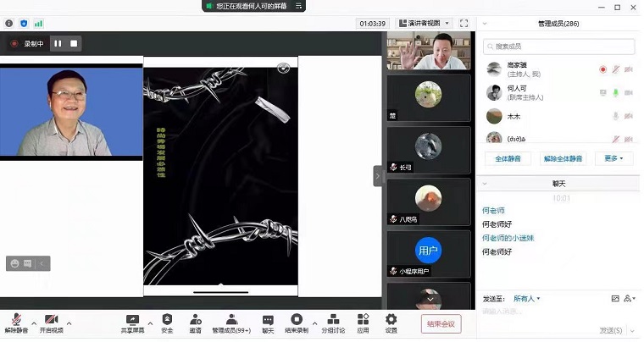Stop the recording with square button
Viewport: 644px width, 342px height.
point(74,43)
